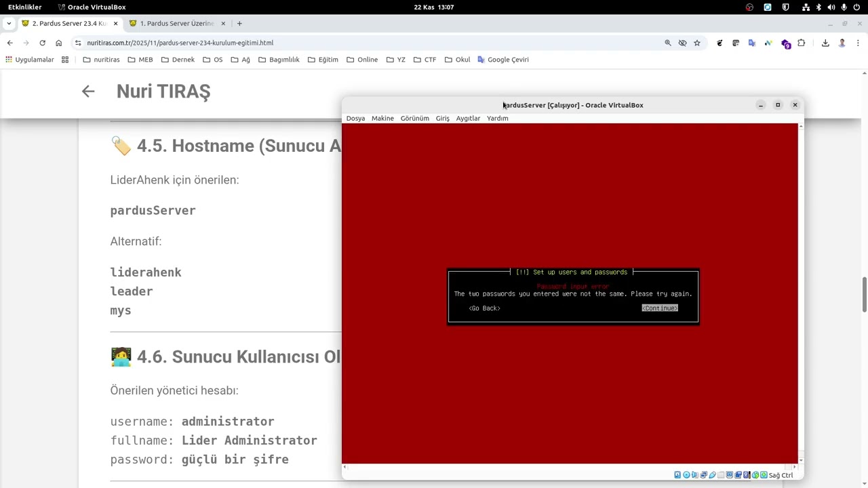Open the Makine menu in VirtualBox

tap(382, 118)
